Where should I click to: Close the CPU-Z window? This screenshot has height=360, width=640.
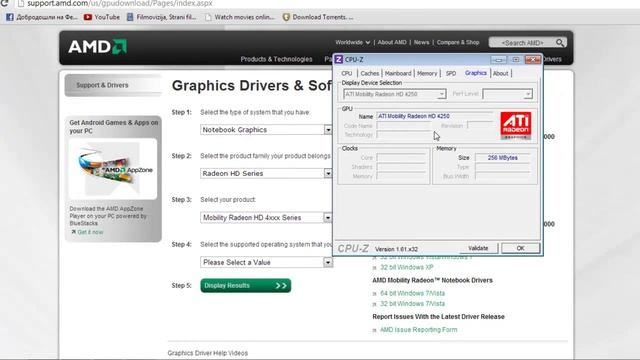click(x=533, y=60)
